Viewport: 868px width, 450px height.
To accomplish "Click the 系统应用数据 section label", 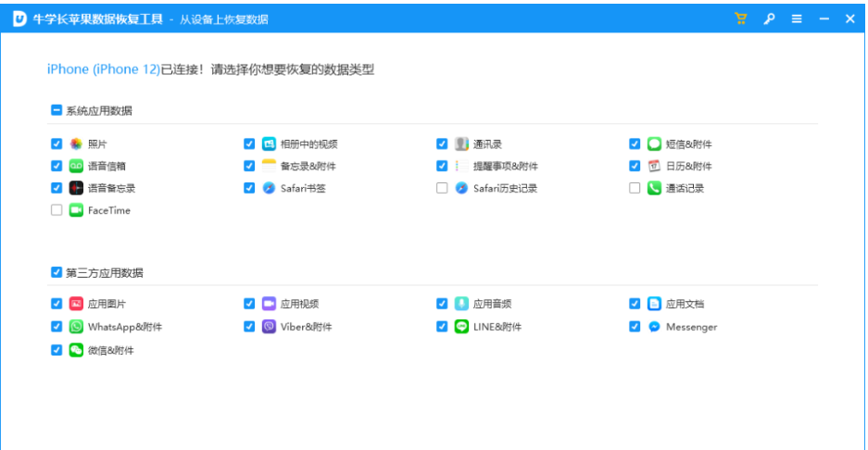I will click(x=99, y=111).
